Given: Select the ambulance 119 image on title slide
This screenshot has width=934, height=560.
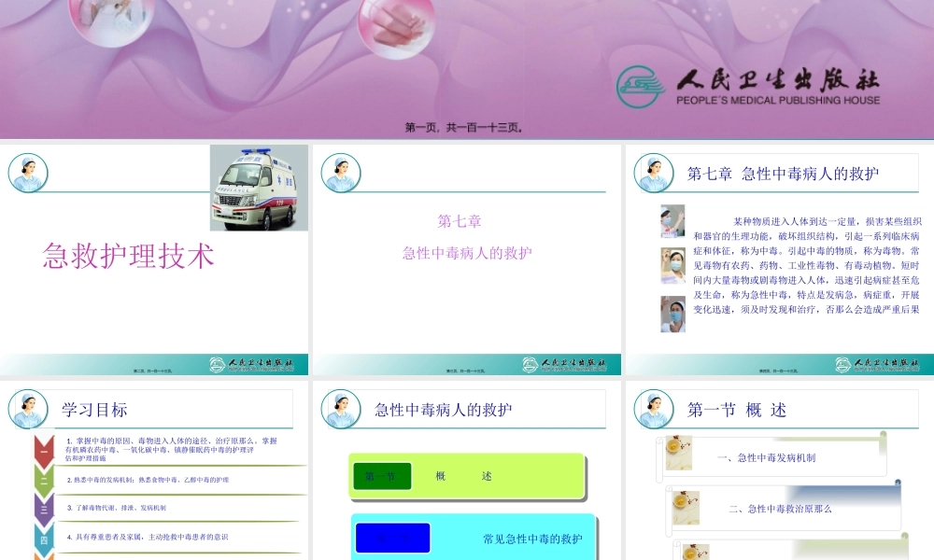Looking at the screenshot, I should [x=258, y=185].
